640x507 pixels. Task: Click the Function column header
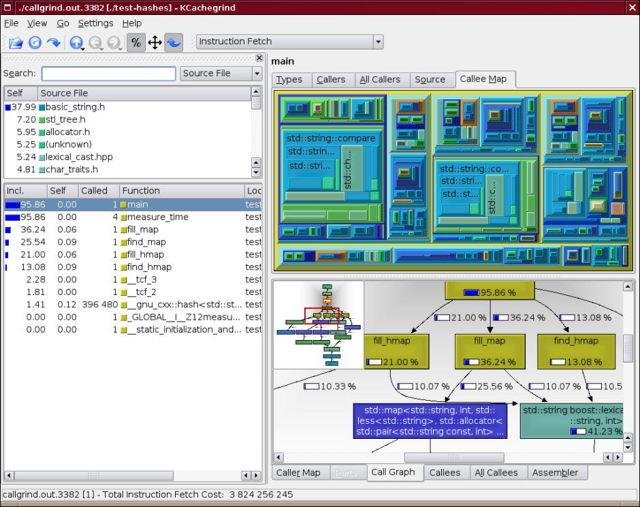pos(182,191)
